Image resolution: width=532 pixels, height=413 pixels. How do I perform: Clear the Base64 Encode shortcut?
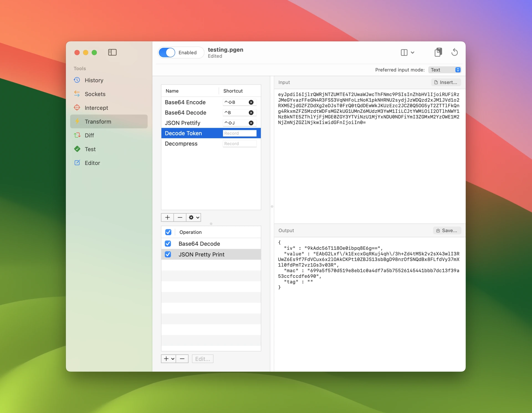pyautogui.click(x=251, y=102)
